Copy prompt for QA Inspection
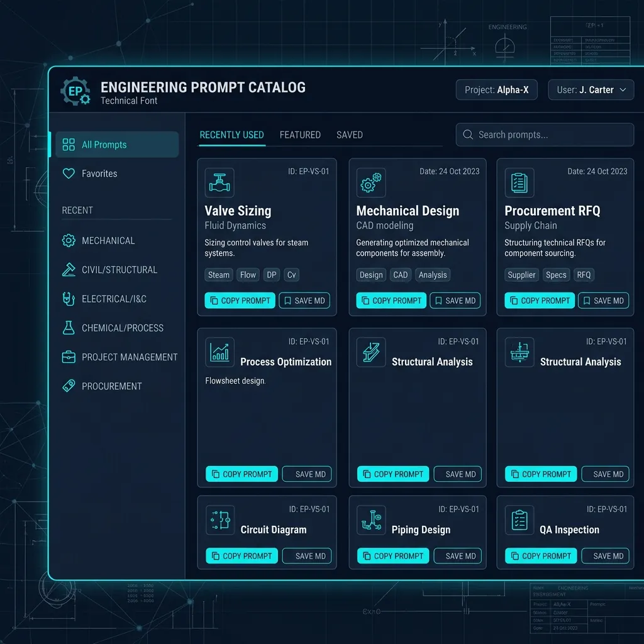 point(541,556)
